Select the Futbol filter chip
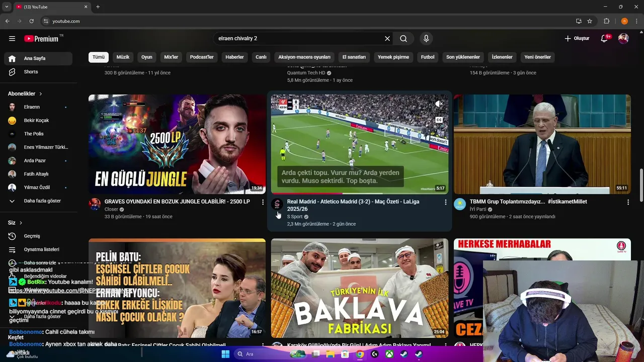Image resolution: width=644 pixels, height=362 pixels. tap(428, 57)
